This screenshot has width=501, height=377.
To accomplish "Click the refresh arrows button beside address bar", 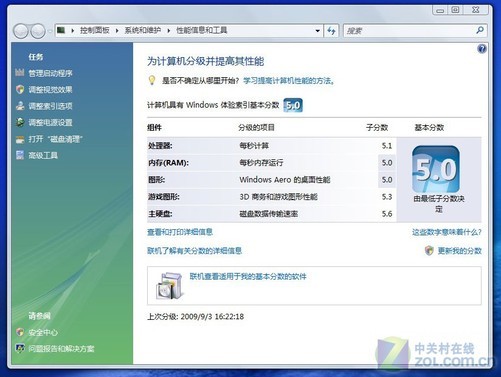I will (x=331, y=31).
